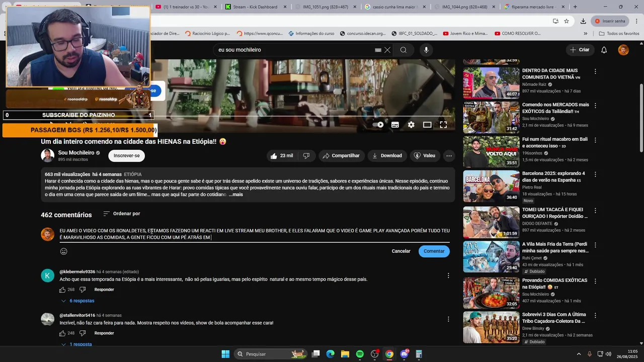The height and width of the screenshot is (362, 644).
Task: Switch the player to theater mode
Action: [x=427, y=125]
